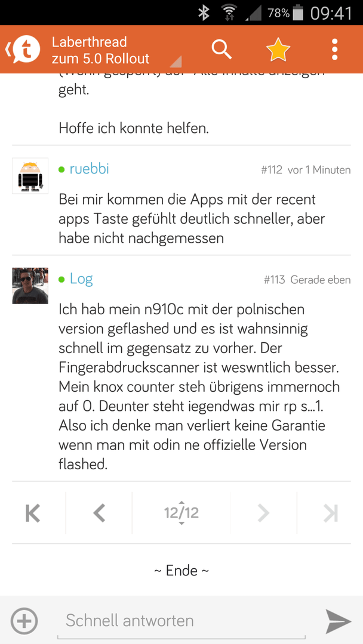Tap Log's profile photo thumbnail
This screenshot has width=363, height=644.
(x=30, y=286)
